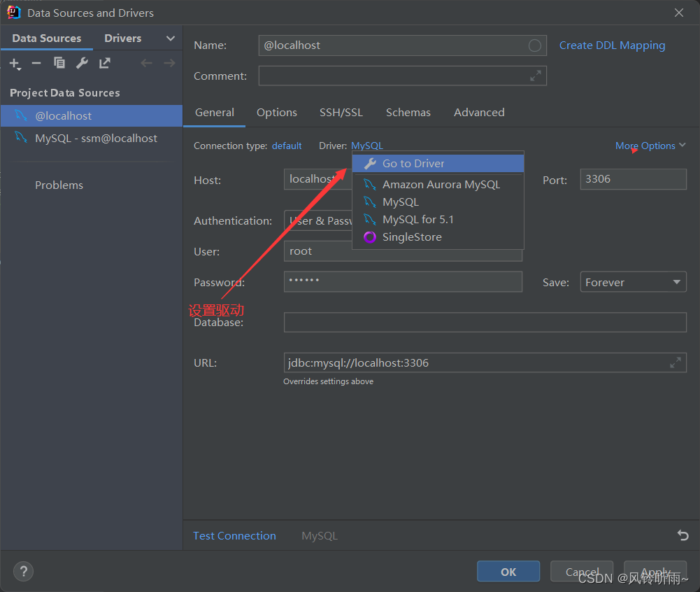Click the dolphin icon beside @localhost
The width and height of the screenshot is (700, 592).
[x=21, y=115]
